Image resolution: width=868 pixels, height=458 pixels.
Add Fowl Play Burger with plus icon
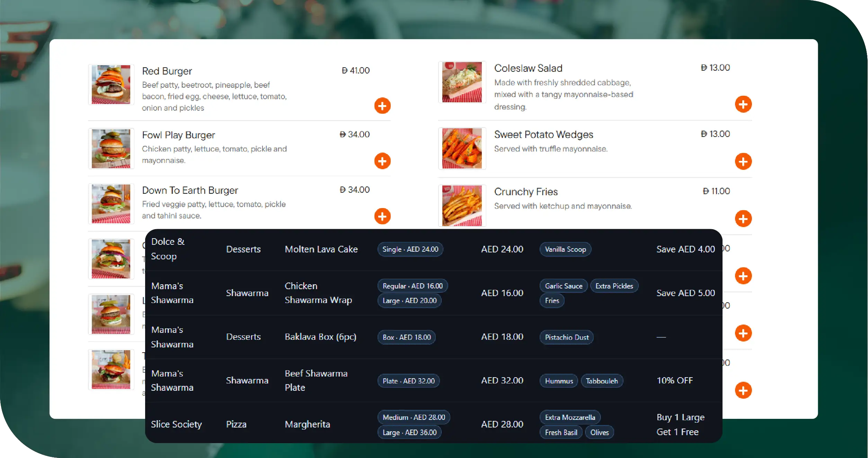coord(382,161)
